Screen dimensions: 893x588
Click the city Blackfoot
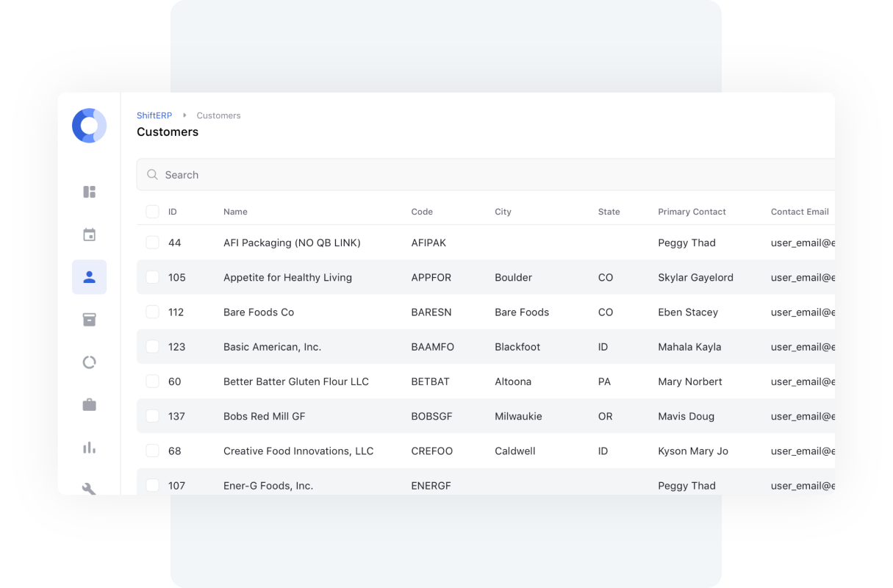pos(517,347)
